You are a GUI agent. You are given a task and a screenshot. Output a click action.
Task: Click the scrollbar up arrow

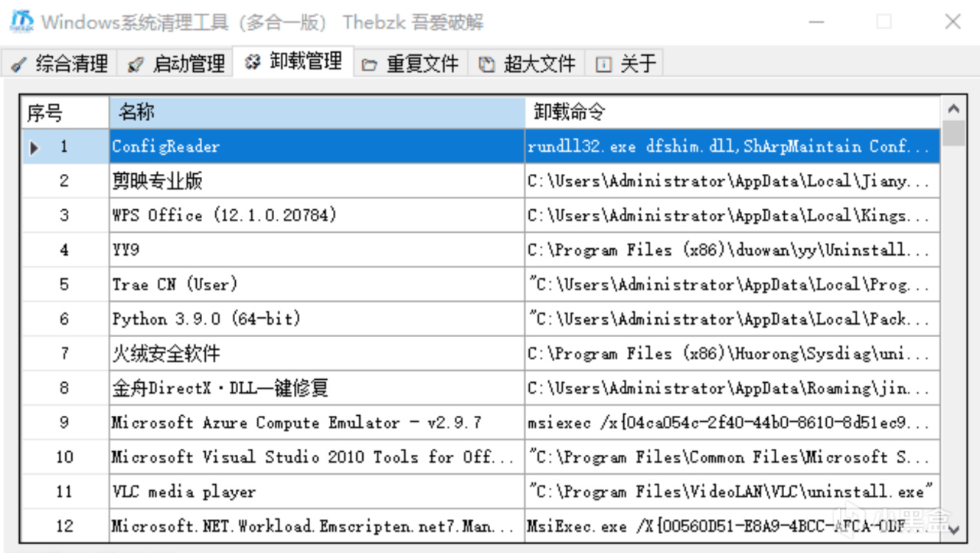point(953,110)
